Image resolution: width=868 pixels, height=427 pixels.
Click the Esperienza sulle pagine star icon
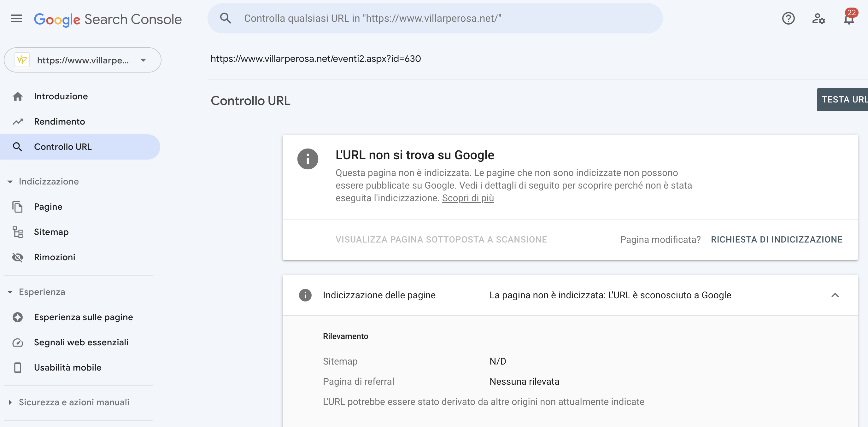[18, 317]
